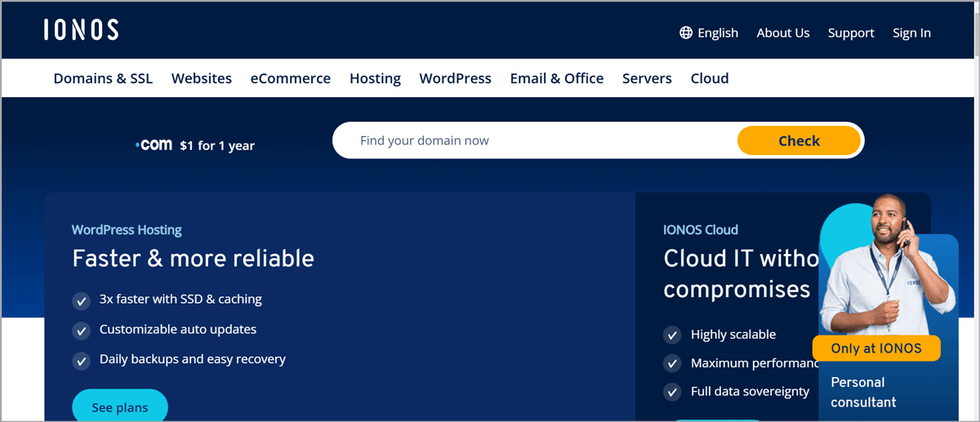Click the 'Highly scalable' text
The width and height of the screenshot is (980, 422).
tap(733, 335)
